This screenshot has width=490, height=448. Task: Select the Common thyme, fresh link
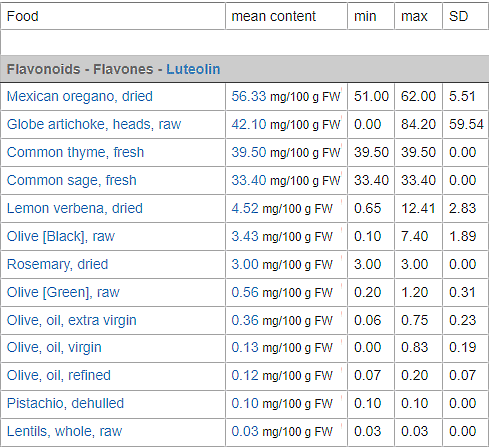[x=75, y=152]
